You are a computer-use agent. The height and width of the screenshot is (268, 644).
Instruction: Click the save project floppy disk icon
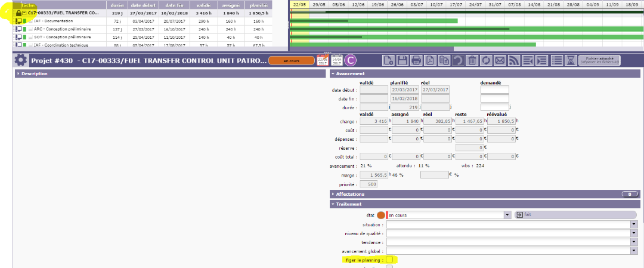[402, 60]
